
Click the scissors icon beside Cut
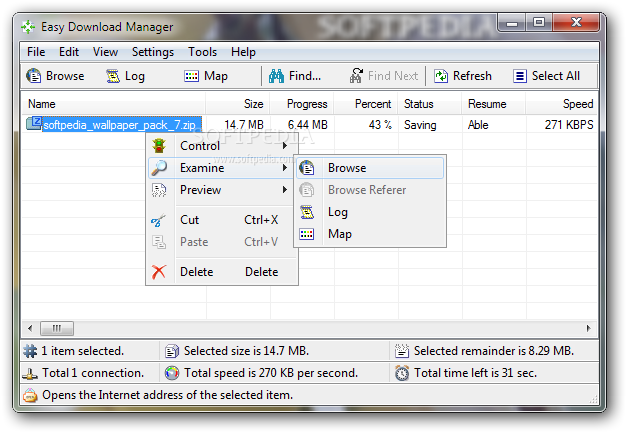158,220
